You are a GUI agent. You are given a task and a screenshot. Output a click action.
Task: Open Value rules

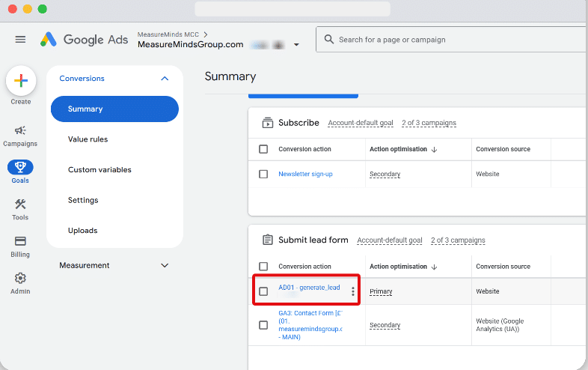[x=88, y=139]
